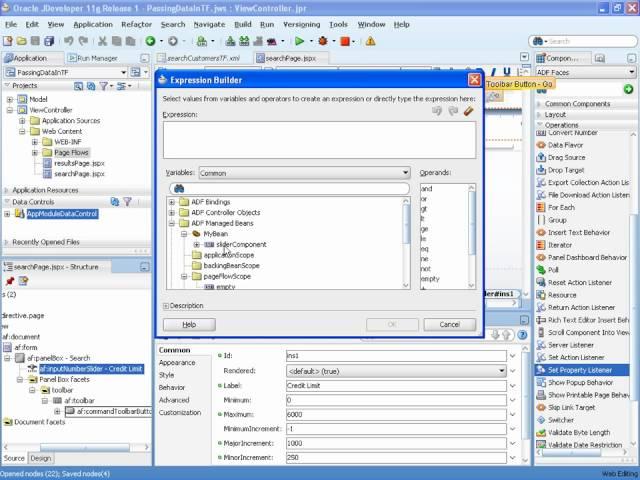Click the yellow warning triangle toolbar icon
Screen dimensions: 640x480
coord(370,41)
